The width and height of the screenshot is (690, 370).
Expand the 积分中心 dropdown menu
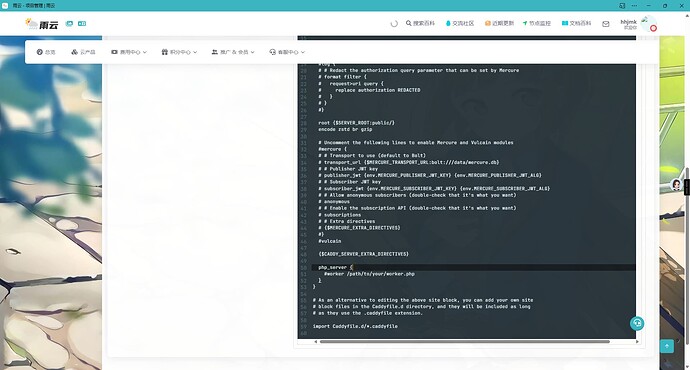(x=179, y=52)
